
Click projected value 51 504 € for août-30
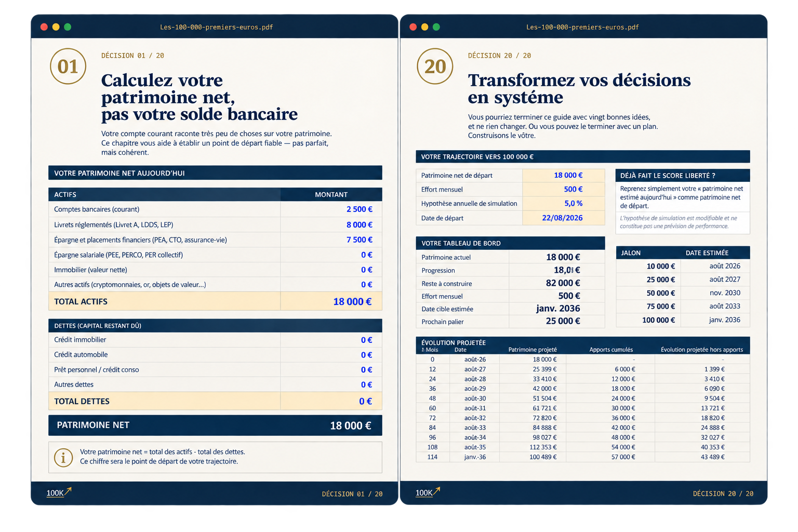tap(544, 398)
